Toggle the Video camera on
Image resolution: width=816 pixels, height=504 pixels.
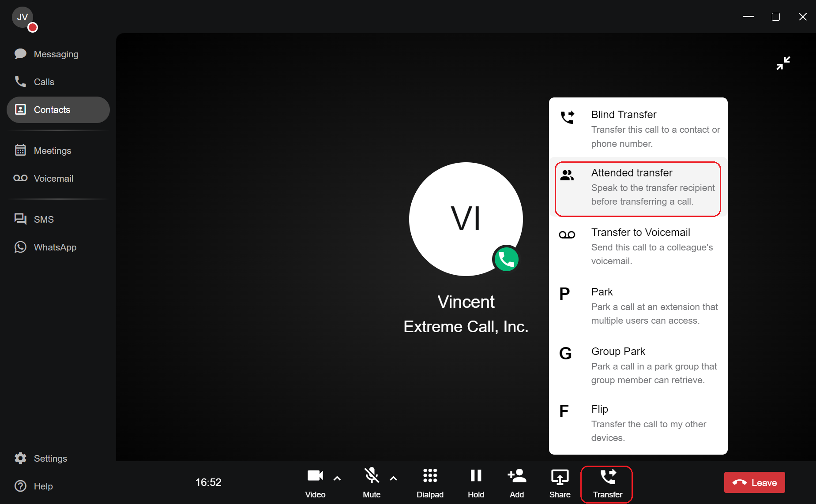315,483
